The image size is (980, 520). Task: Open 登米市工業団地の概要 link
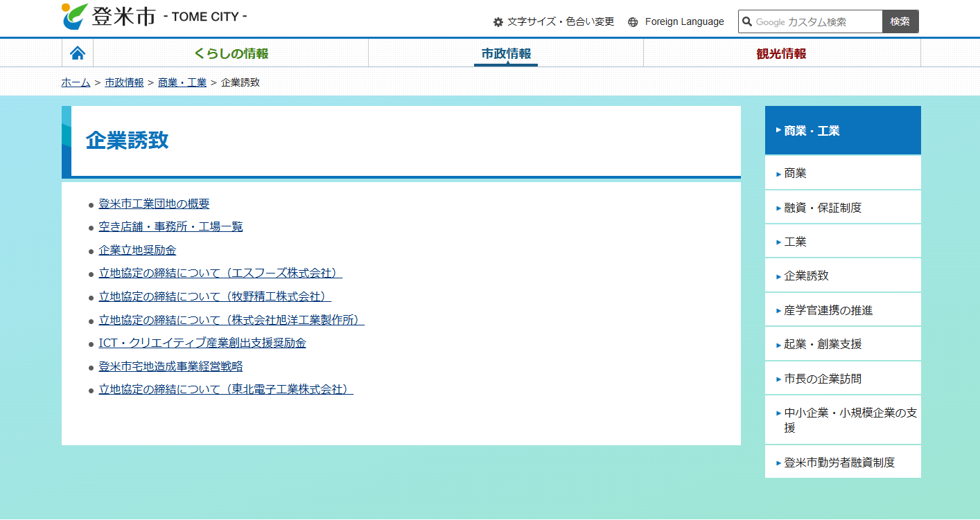click(154, 204)
